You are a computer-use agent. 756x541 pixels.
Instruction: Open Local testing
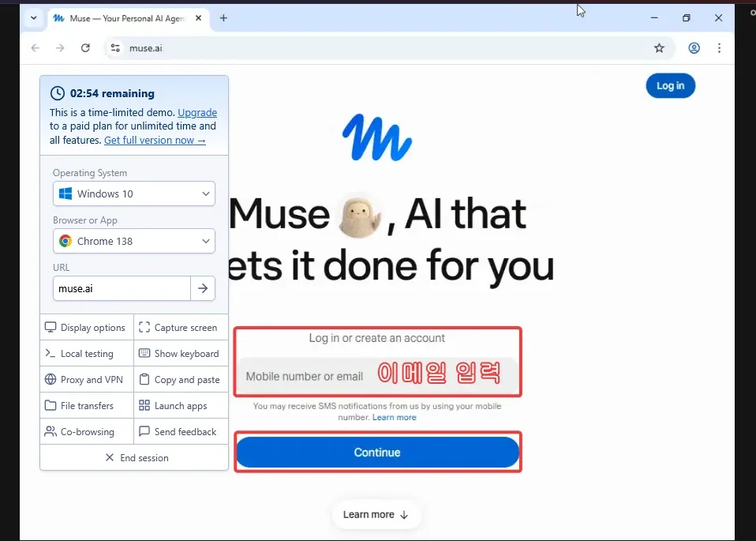87,353
